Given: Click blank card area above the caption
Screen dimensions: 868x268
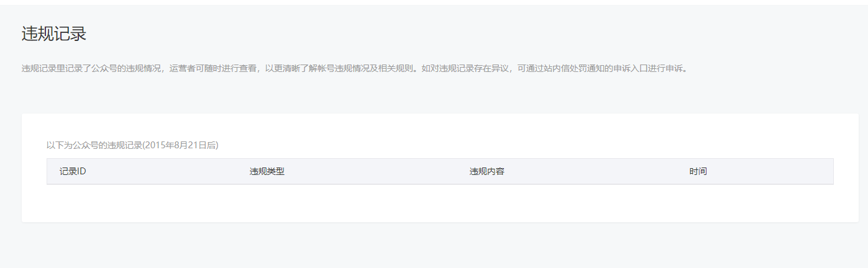Looking at the screenshot, I should [440, 126].
